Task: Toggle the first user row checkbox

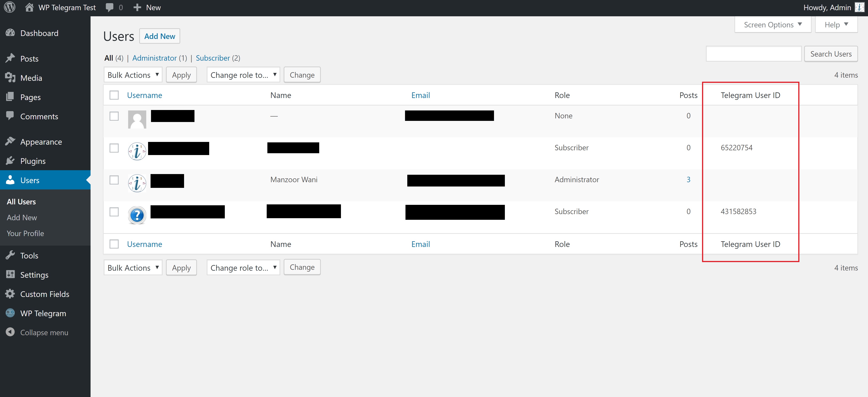Action: (114, 115)
